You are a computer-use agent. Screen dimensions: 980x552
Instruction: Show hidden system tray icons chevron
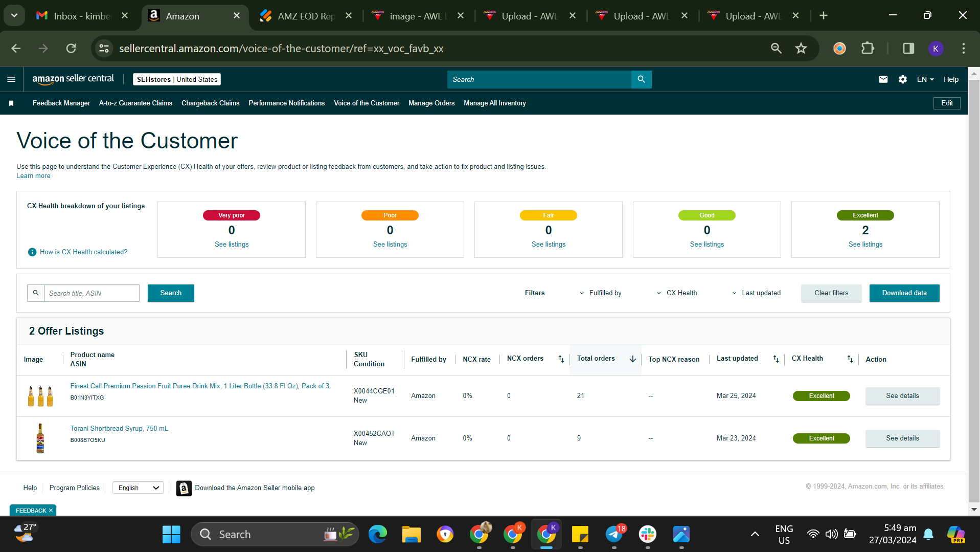tap(755, 535)
